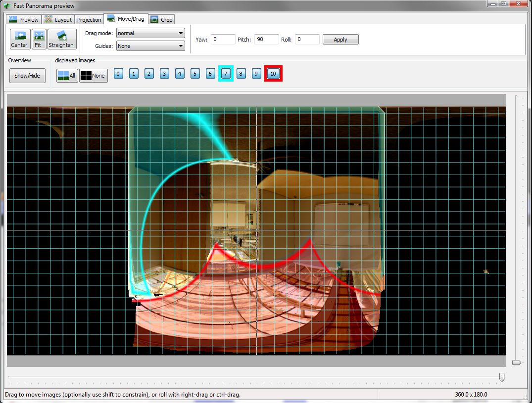Select the Projection tab
This screenshot has width=532, height=403.
pyautogui.click(x=89, y=20)
